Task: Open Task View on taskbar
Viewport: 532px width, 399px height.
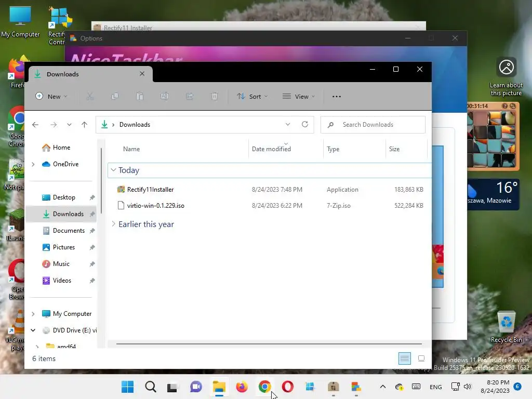Action: (172, 387)
